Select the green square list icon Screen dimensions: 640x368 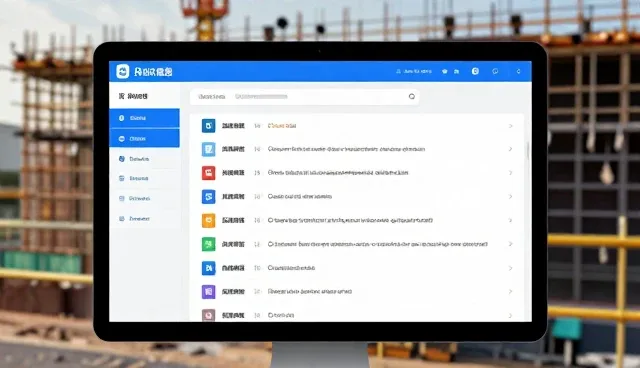pos(208,244)
